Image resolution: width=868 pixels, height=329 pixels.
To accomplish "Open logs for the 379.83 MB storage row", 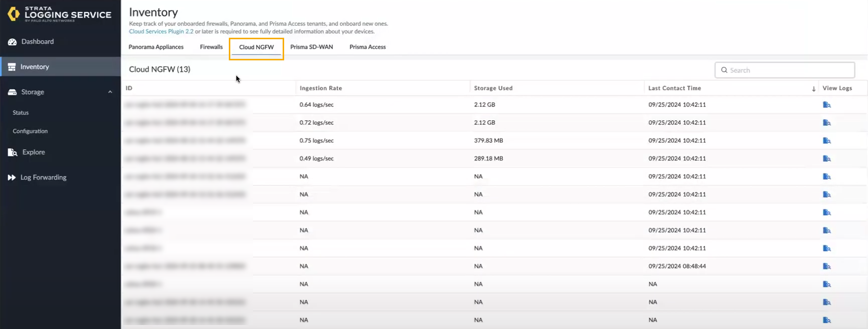I will pos(826,141).
